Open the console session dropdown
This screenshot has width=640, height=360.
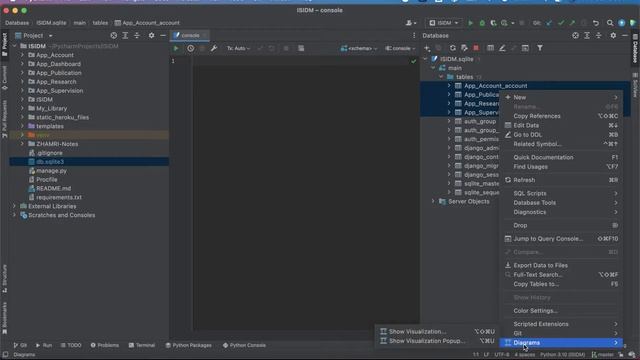point(400,48)
